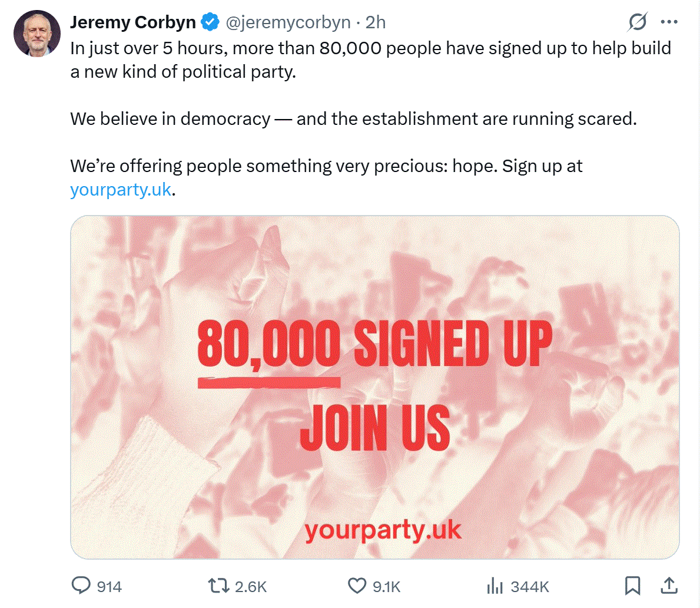Click the views bar chart icon
The image size is (700, 608).
[x=495, y=586]
